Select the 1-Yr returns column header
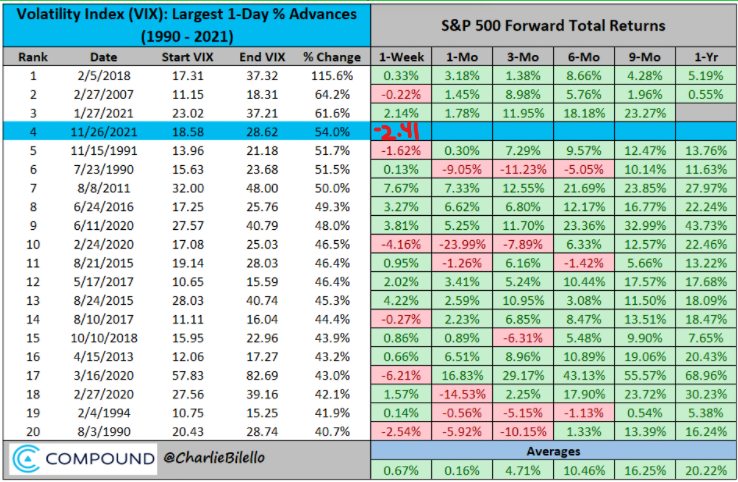 (702, 57)
